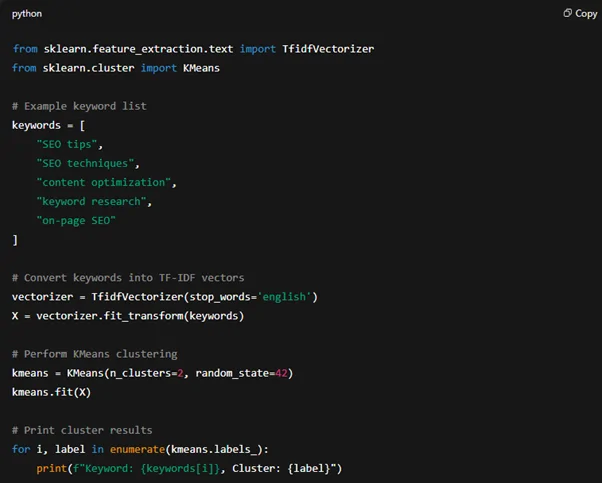Click the 'Convert keywords into TF-IDF vectors' comment
This screenshot has height=483, width=602.
pos(128,278)
